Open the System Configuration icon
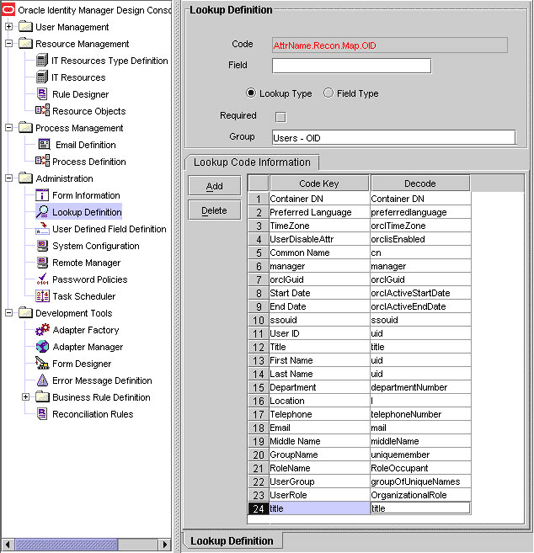534x553 pixels. click(42, 245)
